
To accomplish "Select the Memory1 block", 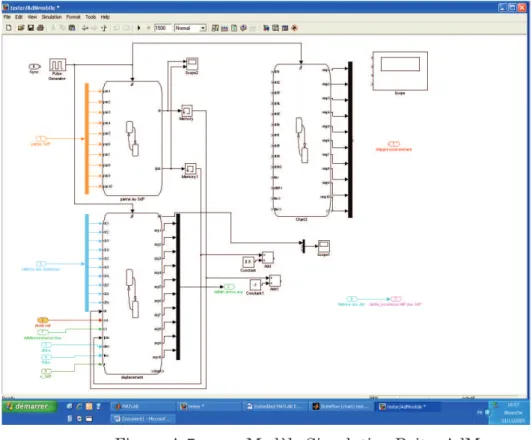I will [190, 169].
